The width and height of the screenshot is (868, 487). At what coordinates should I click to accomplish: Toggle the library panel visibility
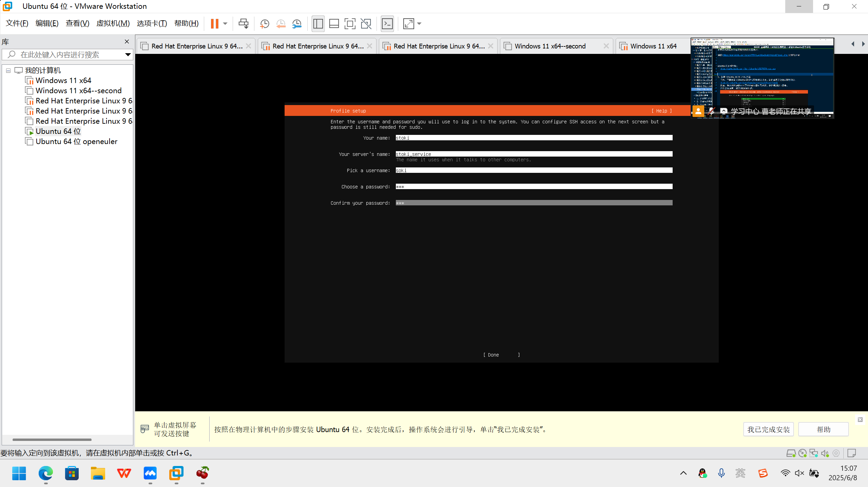317,23
